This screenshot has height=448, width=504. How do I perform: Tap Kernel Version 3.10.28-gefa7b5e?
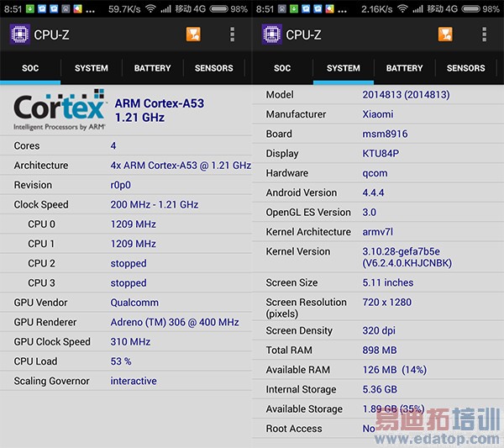coord(407,257)
